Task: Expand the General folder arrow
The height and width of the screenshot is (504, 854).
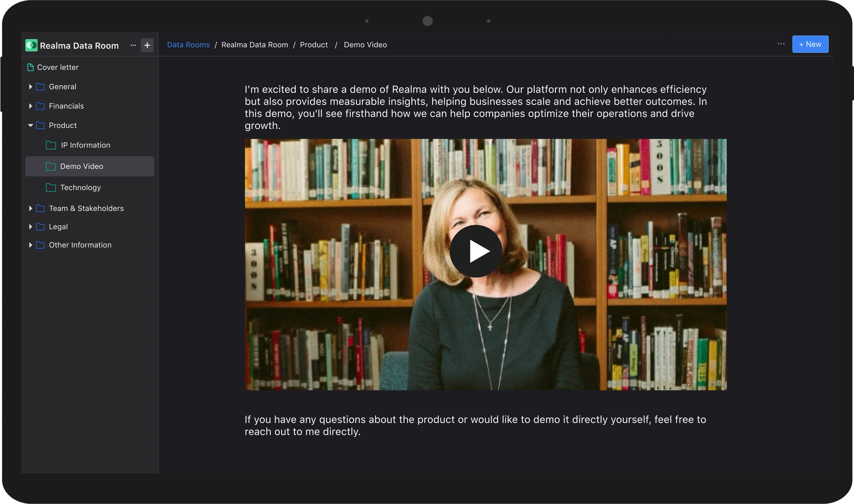Action: 30,87
